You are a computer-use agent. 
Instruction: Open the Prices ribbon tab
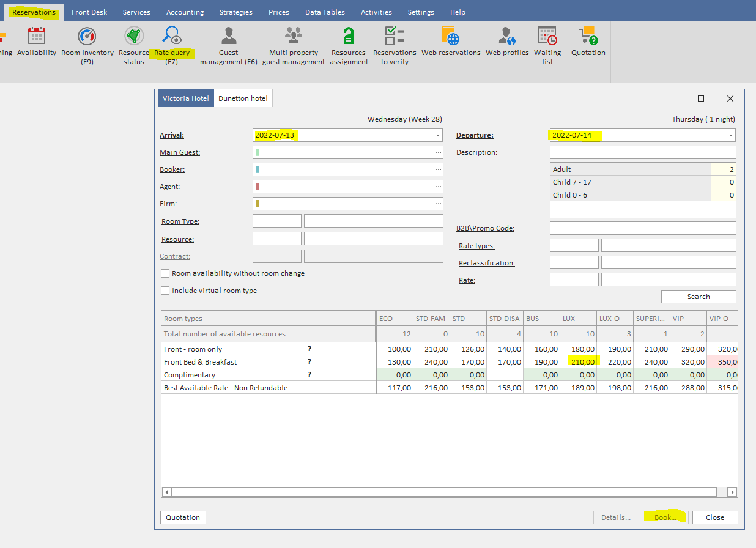[x=279, y=12]
